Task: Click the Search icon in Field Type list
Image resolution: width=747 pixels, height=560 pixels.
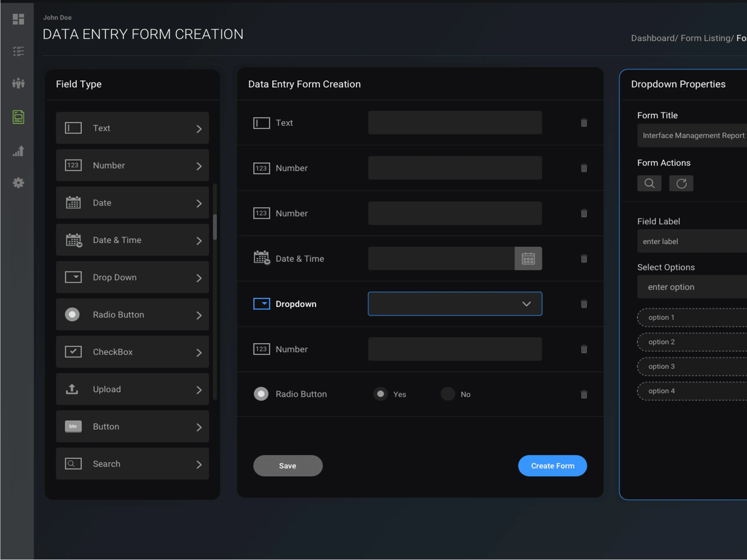Action: (73, 464)
